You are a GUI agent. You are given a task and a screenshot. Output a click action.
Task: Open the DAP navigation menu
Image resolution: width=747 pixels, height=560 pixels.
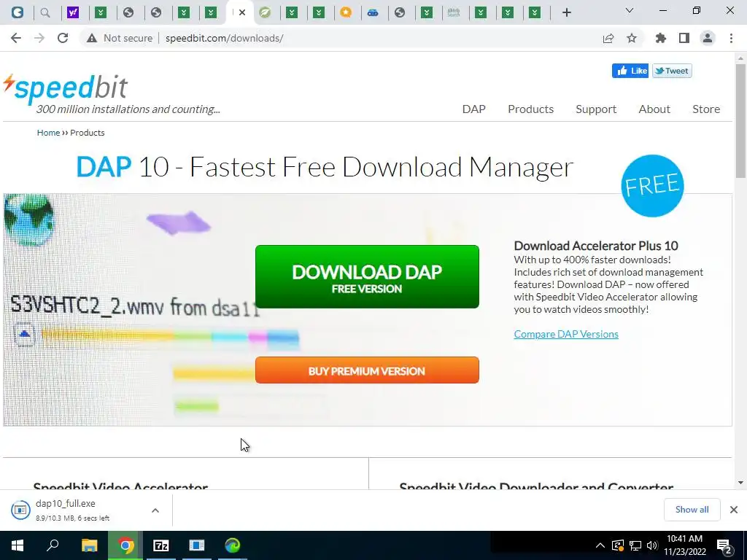473,109
